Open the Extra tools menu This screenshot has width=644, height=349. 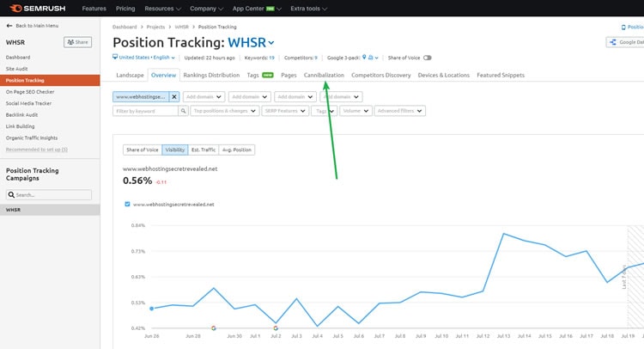pos(308,9)
